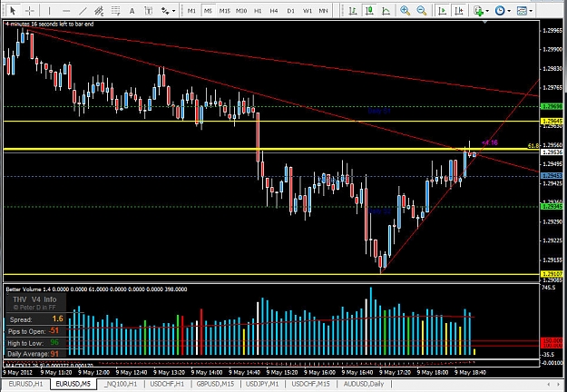Switch chart to Candlesticks style
Screen dimensions: 567x392
tap(369, 11)
